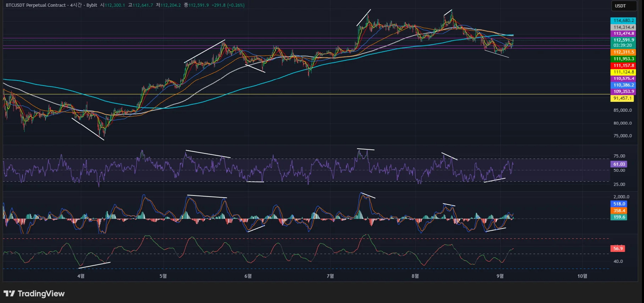Image resolution: width=644 pixels, height=303 pixels.
Task: Click the 4월 date on time axis
Action: [81, 276]
